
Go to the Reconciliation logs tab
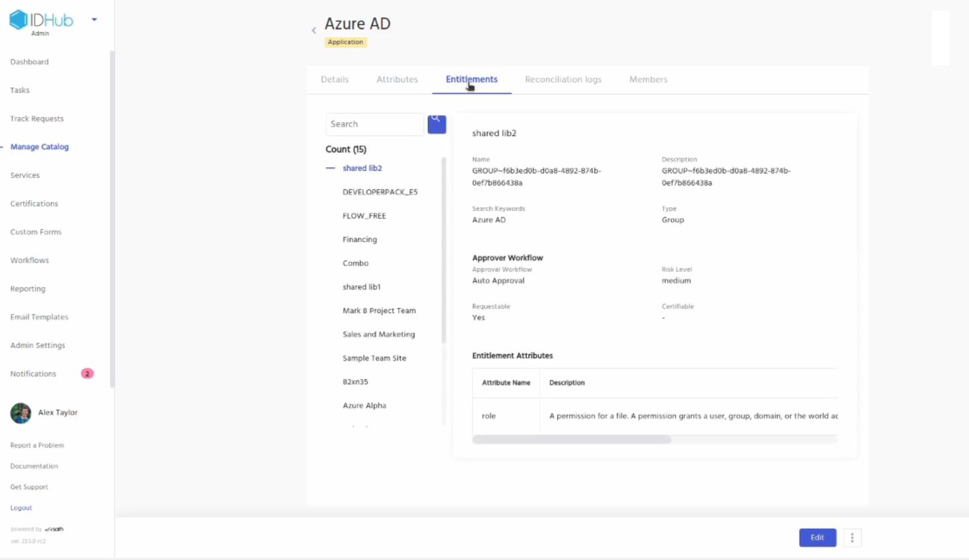563,79
